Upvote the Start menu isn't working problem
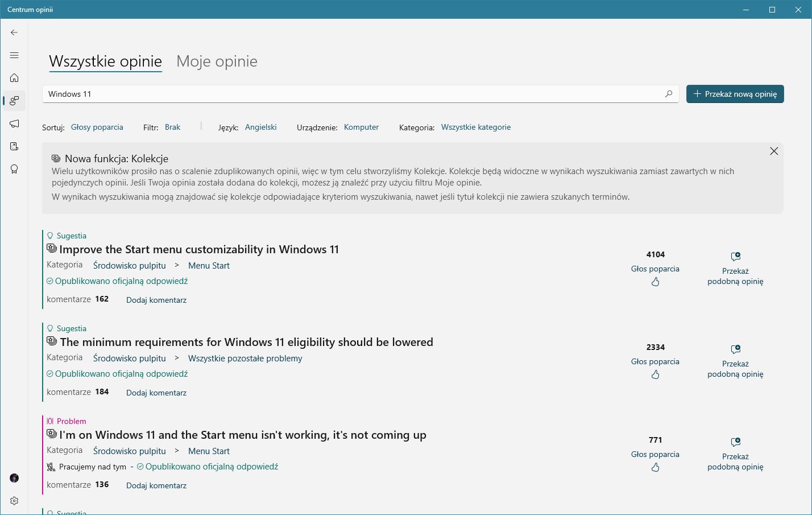The width and height of the screenshot is (812, 515). 655,467
